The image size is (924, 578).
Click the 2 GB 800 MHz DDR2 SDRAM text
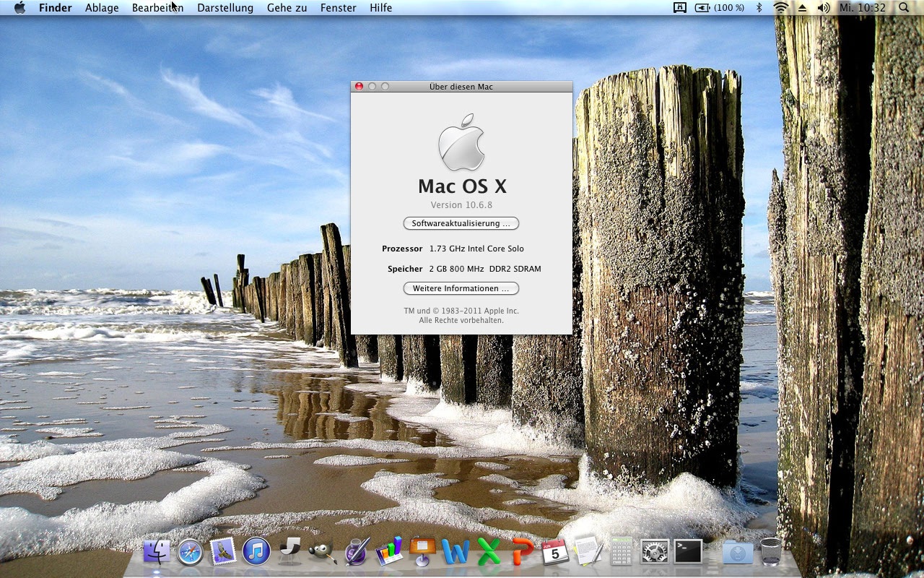point(484,269)
